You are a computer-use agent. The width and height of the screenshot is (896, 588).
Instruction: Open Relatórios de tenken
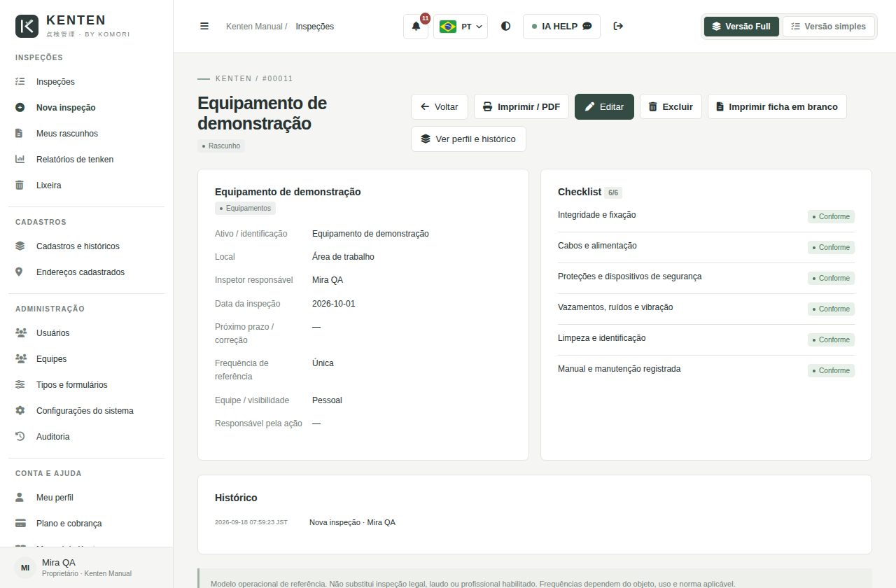pyautogui.click(x=86, y=160)
